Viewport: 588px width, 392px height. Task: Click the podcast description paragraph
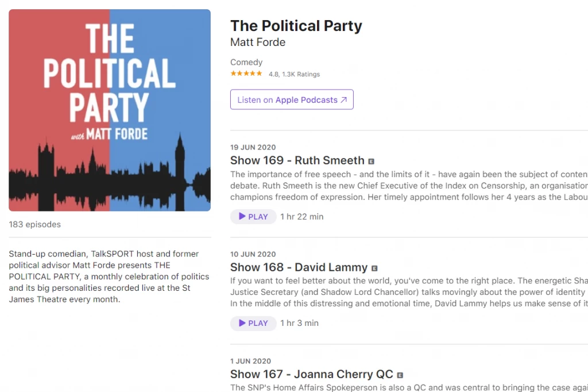click(109, 276)
